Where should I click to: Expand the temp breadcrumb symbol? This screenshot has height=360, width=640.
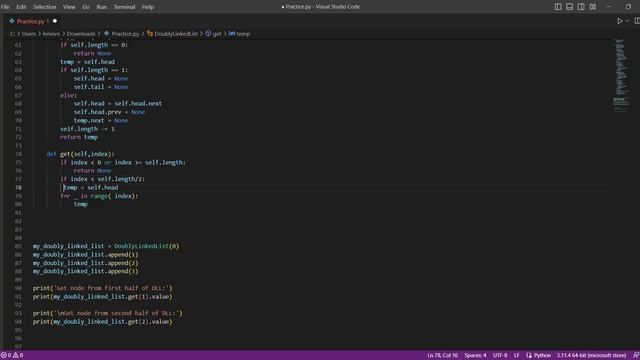pos(243,34)
